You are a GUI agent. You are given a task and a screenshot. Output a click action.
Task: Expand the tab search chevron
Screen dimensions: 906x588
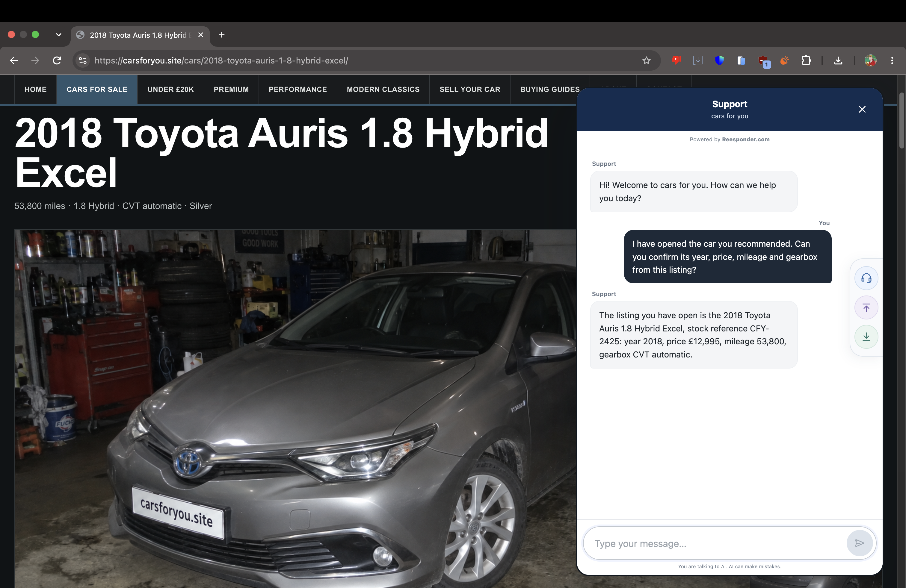pos(59,35)
